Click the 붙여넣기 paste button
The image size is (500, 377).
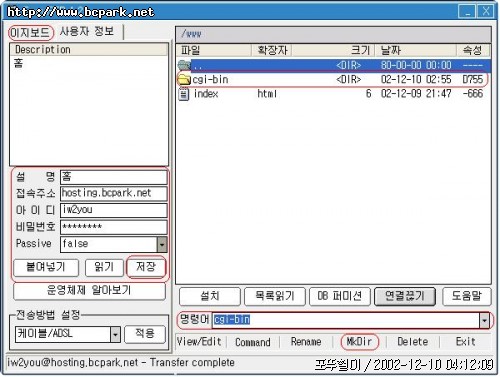(46, 268)
